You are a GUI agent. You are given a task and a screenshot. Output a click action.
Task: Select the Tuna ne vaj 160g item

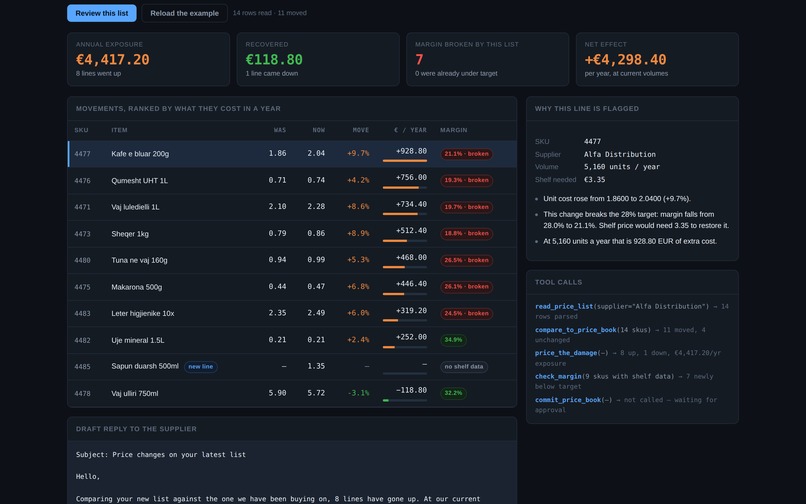point(139,260)
